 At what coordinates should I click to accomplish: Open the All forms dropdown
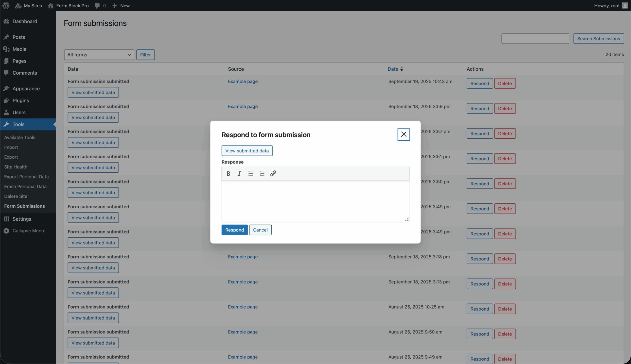(99, 54)
